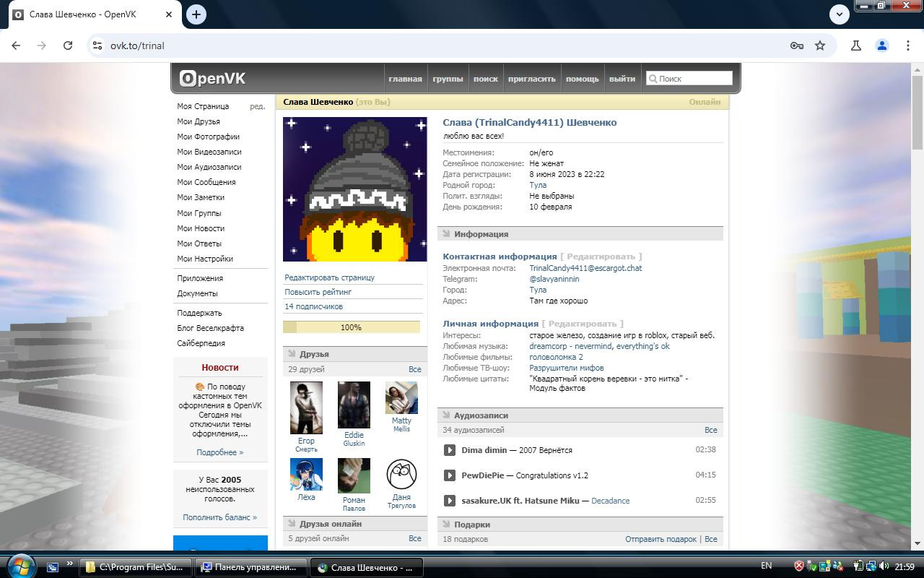
Task: Open группы in the header menu
Action: pos(448,79)
